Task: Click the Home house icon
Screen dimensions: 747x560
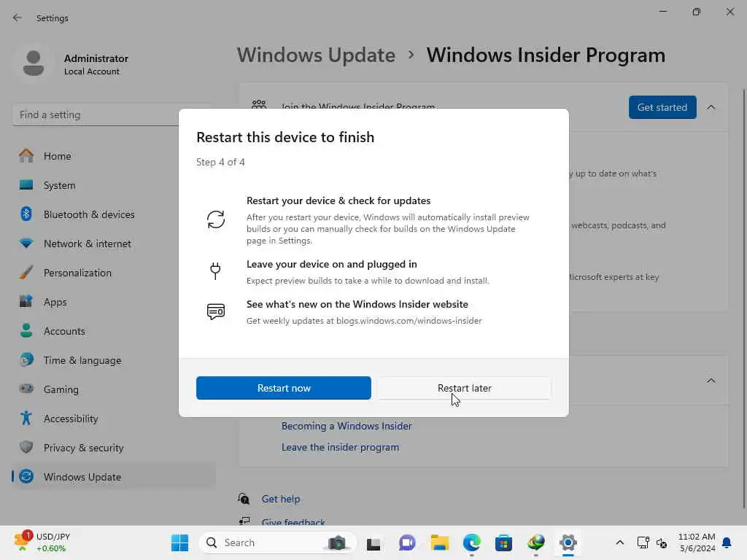Action: tap(26, 156)
